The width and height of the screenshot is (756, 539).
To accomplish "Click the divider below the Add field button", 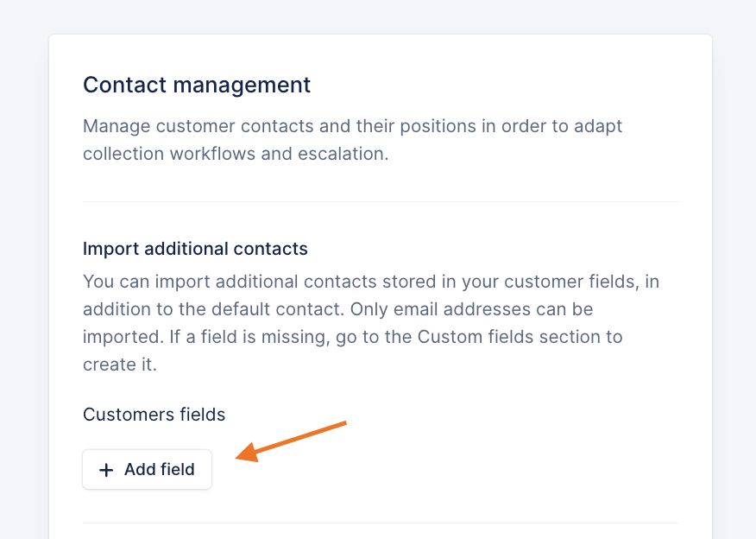I will [x=381, y=523].
